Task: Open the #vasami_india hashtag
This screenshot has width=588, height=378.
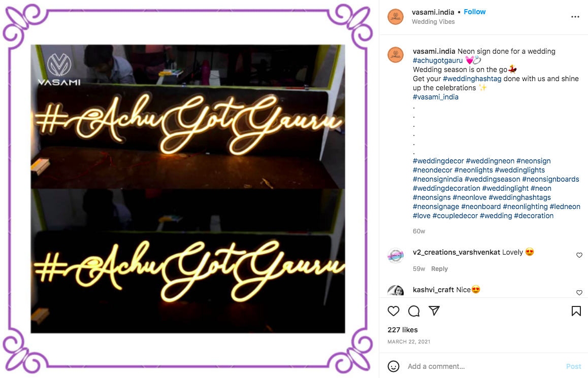Action: 435,97
